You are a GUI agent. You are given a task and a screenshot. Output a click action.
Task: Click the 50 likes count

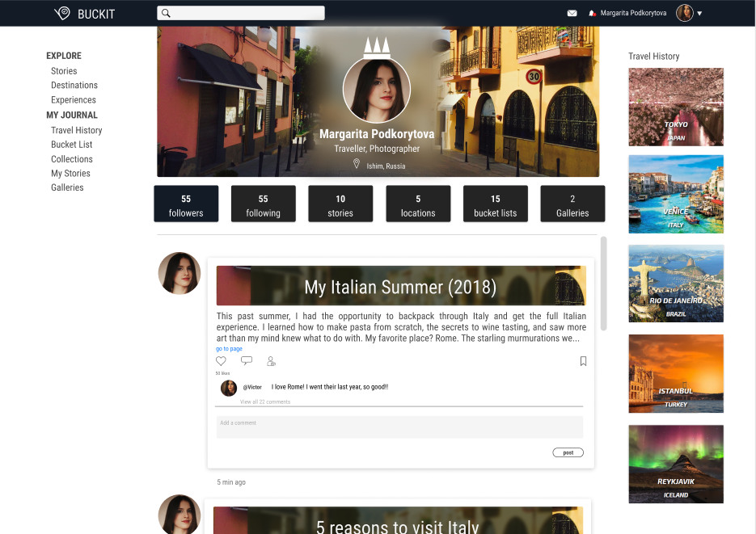tap(222, 373)
